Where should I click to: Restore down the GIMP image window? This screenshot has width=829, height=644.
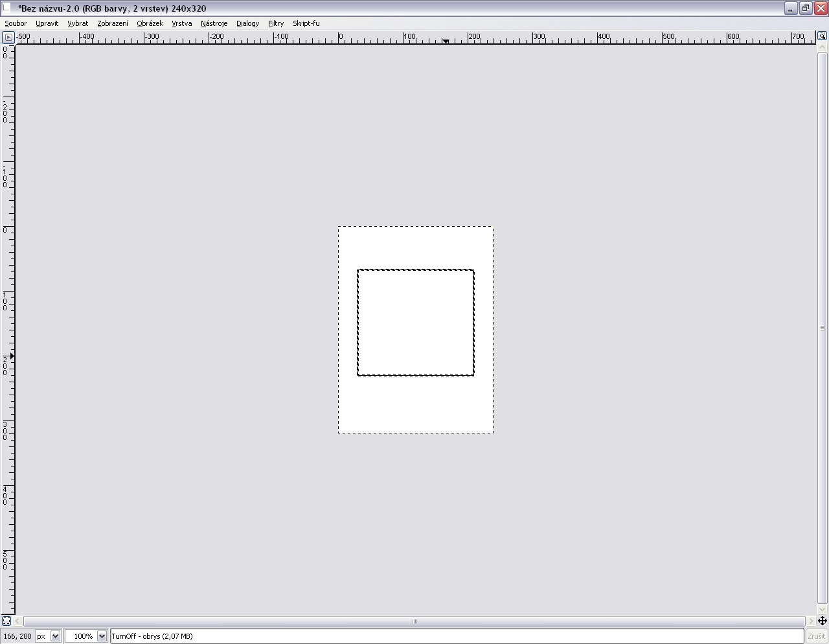pyautogui.click(x=806, y=8)
